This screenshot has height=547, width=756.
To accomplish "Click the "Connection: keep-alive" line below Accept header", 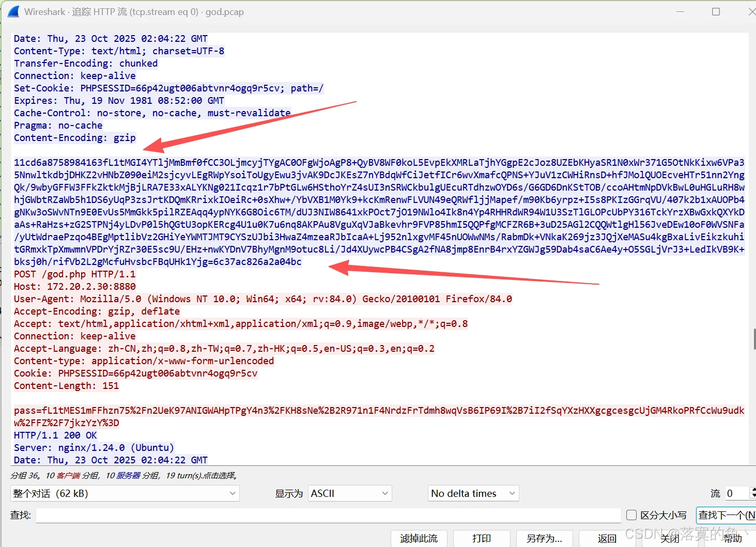I will tap(74, 336).
